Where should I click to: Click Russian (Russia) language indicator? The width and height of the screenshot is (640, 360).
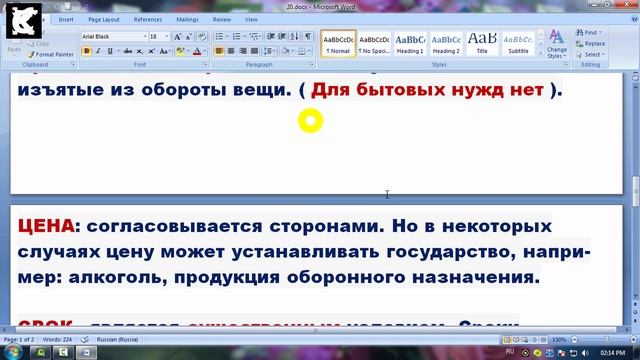[x=118, y=340]
